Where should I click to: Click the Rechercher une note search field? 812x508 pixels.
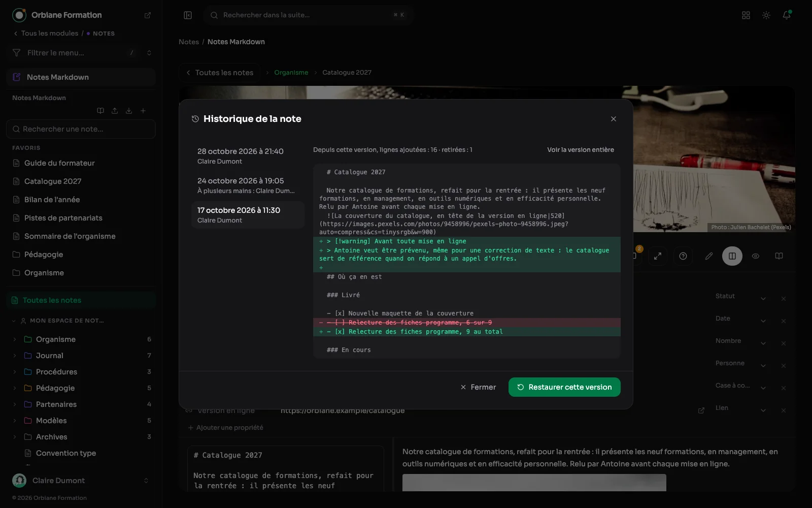click(x=81, y=129)
